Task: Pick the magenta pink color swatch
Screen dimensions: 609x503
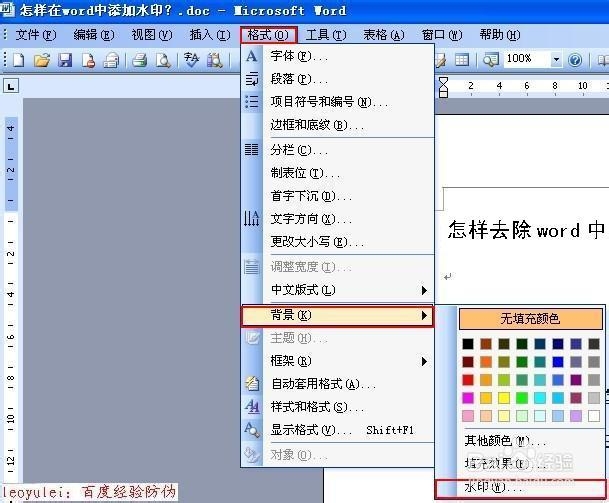Action: [468, 398]
